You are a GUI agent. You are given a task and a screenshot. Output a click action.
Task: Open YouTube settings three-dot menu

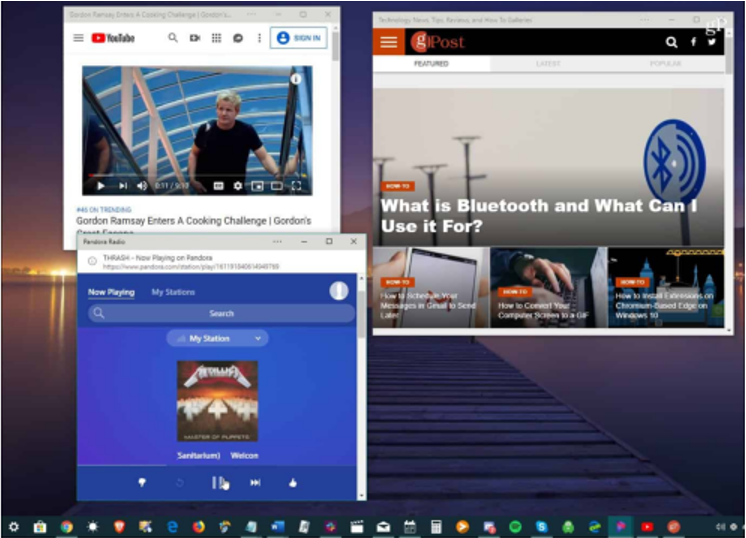259,38
